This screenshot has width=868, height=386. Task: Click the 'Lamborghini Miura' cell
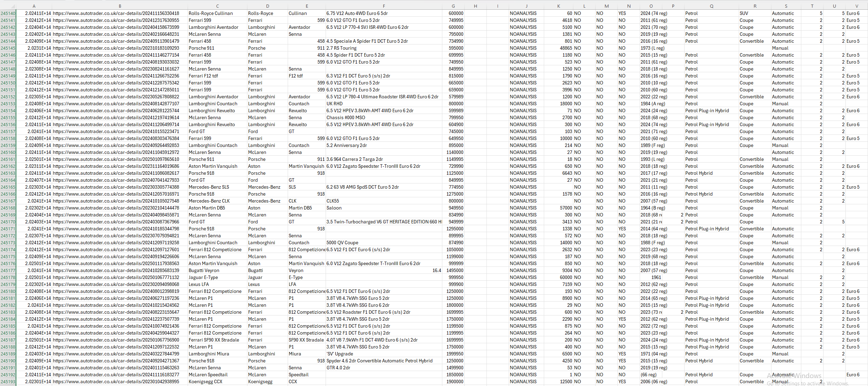tap(209, 354)
